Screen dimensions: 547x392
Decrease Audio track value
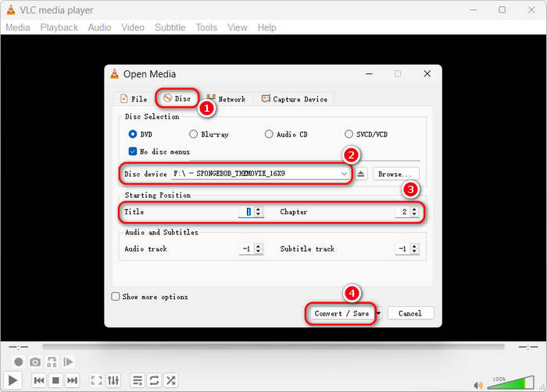pos(258,251)
